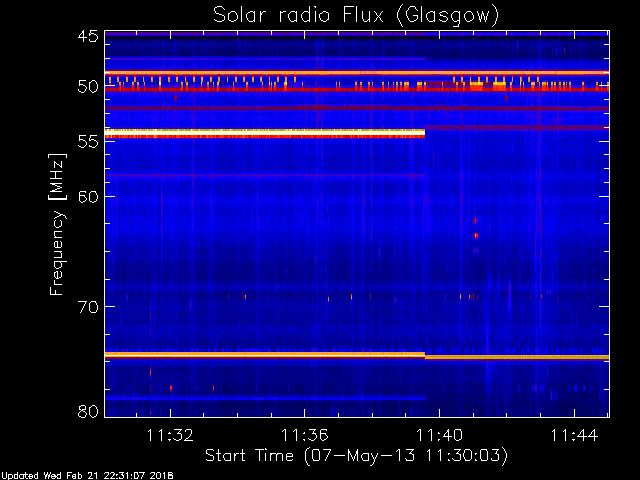Viewport: 640px width, 480px height.
Task: Click the 11:40 time tick label
Action: point(440,435)
